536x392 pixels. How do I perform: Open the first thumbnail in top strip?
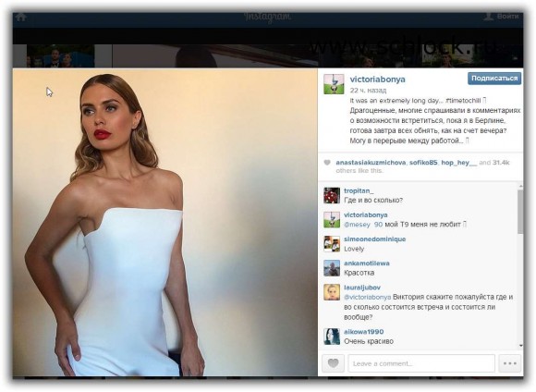click(60, 55)
